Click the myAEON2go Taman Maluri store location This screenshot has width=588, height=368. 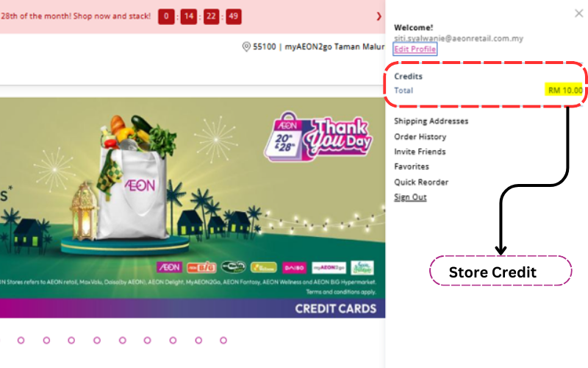(334, 46)
